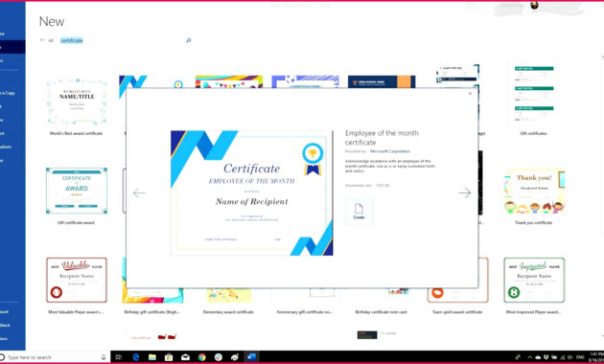The height and width of the screenshot is (364, 604).
Task: Open Google Chrome from the taskbar
Action: pos(202,357)
